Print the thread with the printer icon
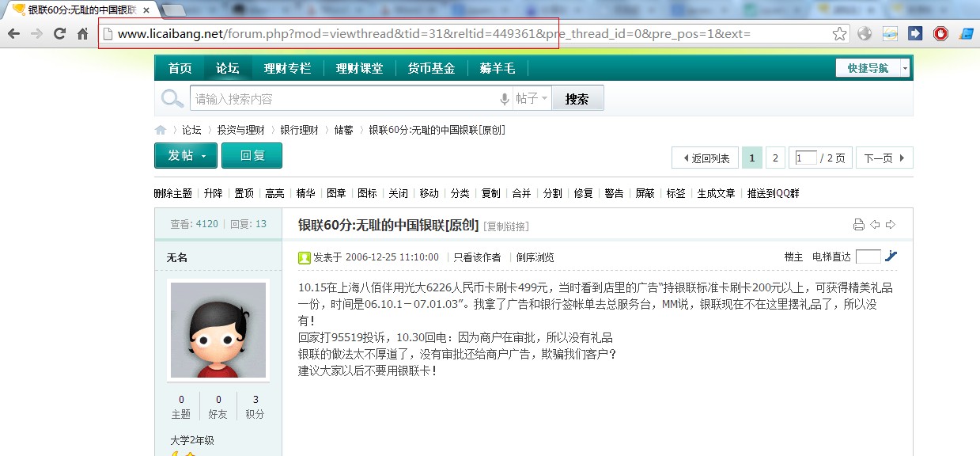Viewport: 980px width, 456px height. (x=859, y=225)
